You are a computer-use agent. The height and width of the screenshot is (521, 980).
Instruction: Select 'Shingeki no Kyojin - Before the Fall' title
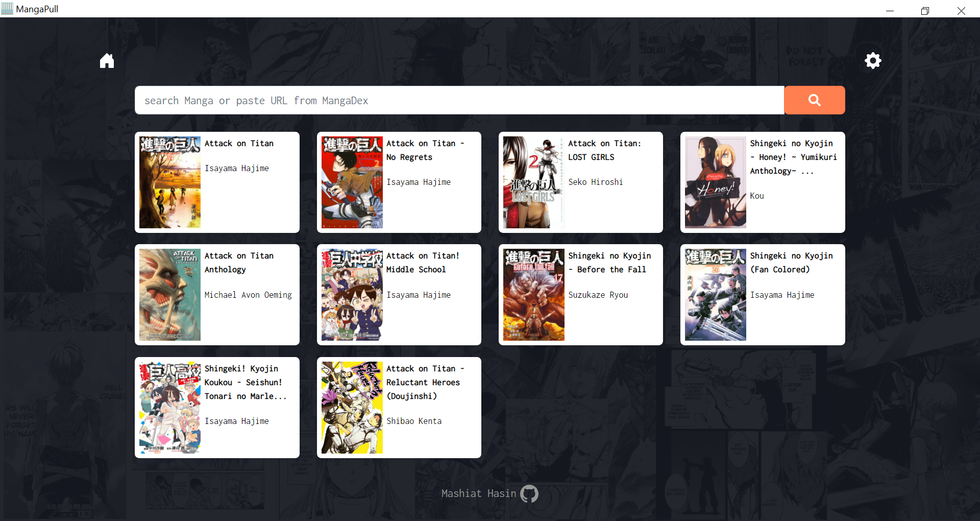(609, 263)
